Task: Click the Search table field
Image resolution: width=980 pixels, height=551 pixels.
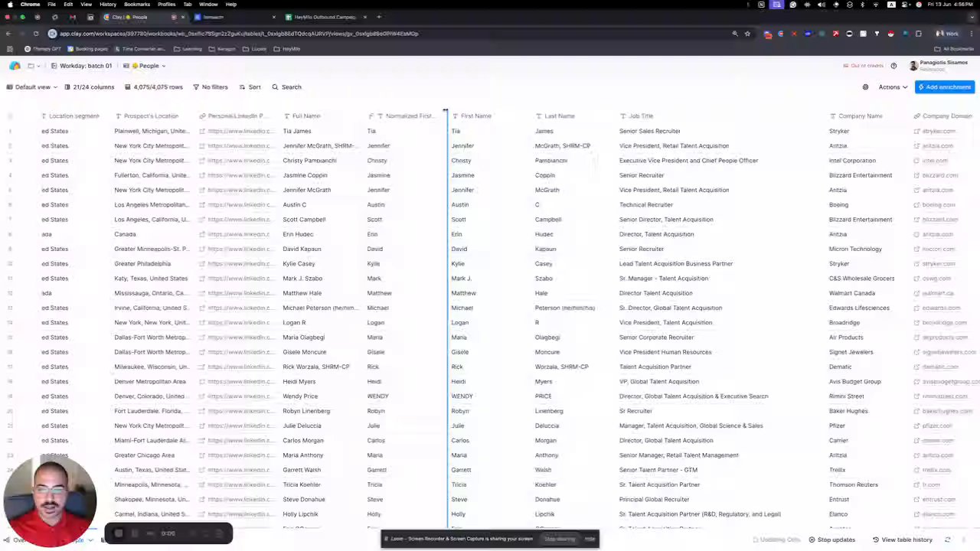Action: pos(287,87)
